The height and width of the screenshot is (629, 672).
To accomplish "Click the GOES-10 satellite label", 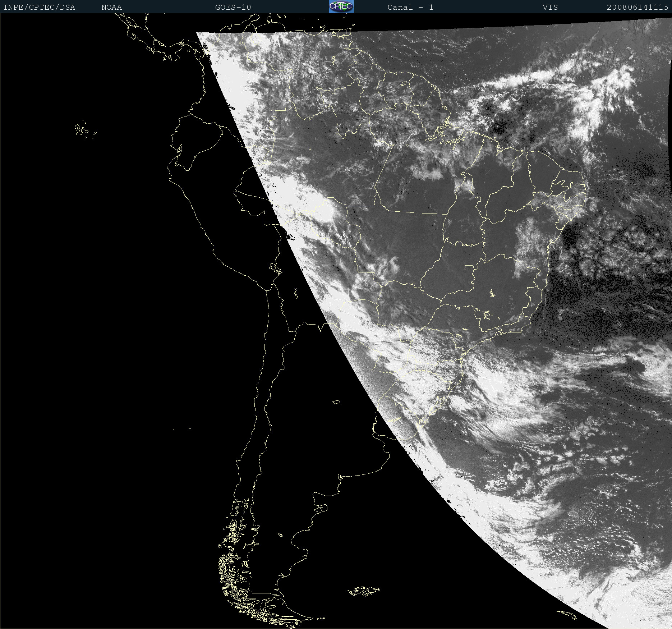I will coord(233,7).
